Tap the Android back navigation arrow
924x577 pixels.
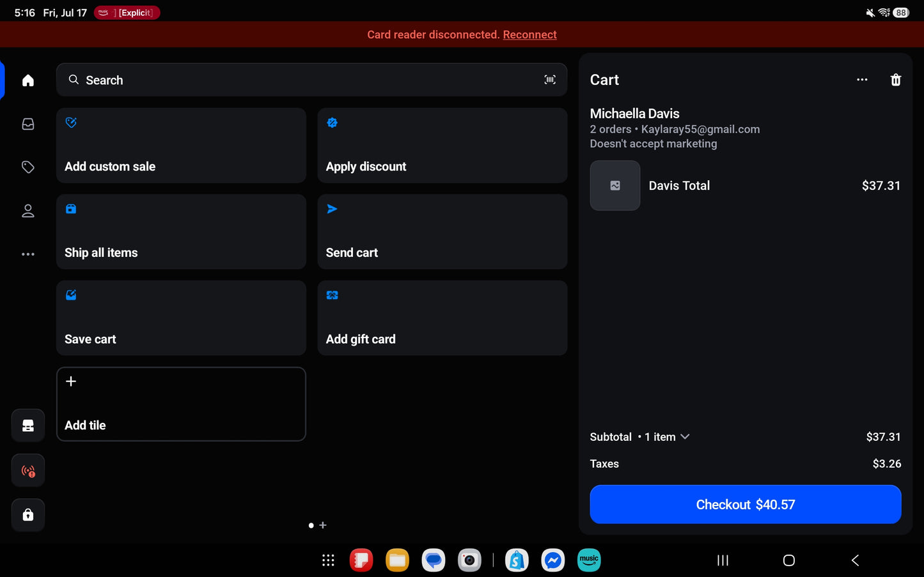coord(855,560)
